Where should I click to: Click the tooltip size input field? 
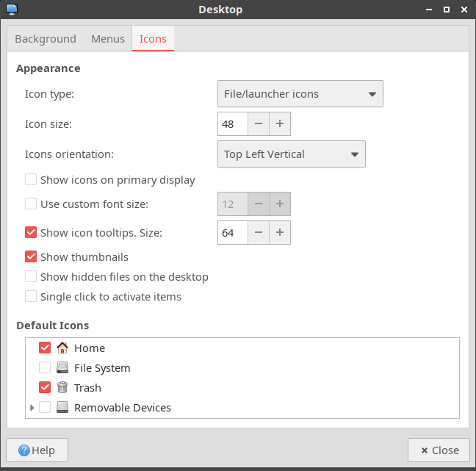point(232,233)
